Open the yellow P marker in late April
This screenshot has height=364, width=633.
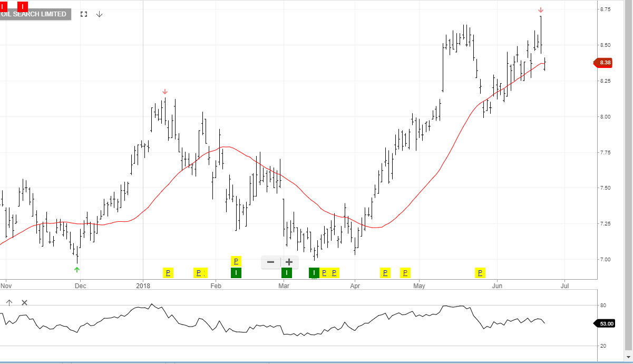coord(405,272)
